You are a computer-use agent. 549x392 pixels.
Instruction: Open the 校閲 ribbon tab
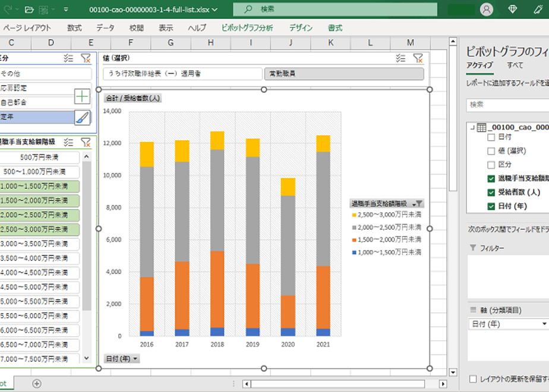[136, 28]
